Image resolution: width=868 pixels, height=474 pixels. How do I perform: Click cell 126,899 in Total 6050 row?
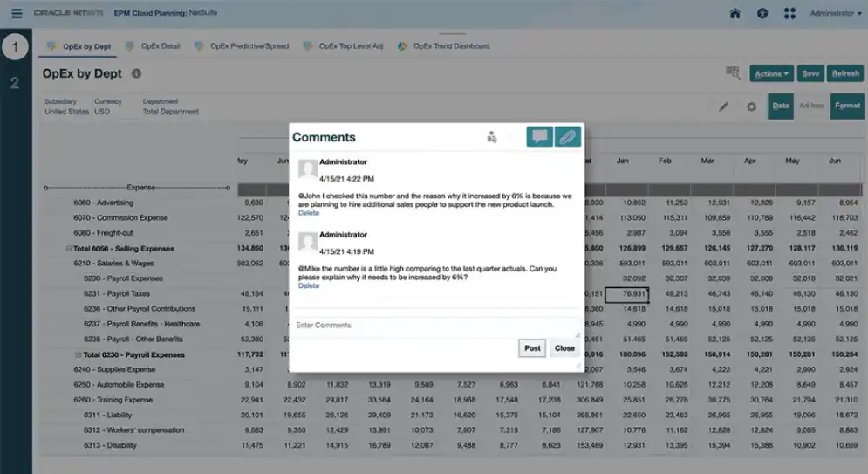pos(632,248)
